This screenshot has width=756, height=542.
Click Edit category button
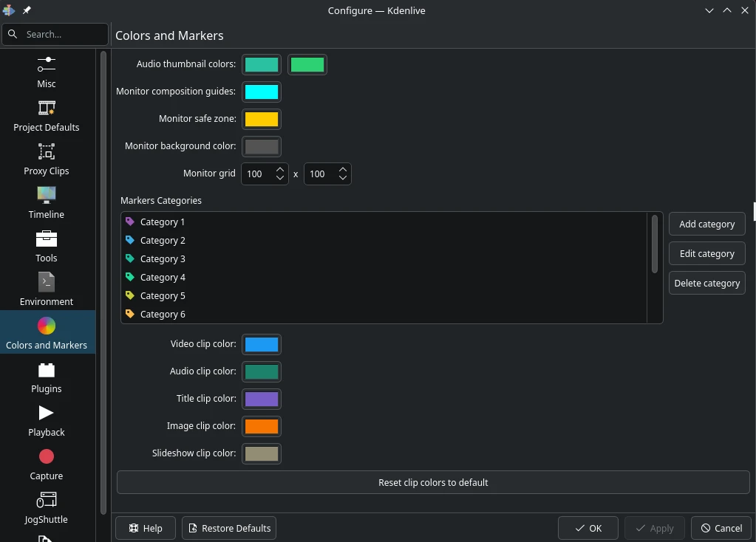(x=706, y=253)
